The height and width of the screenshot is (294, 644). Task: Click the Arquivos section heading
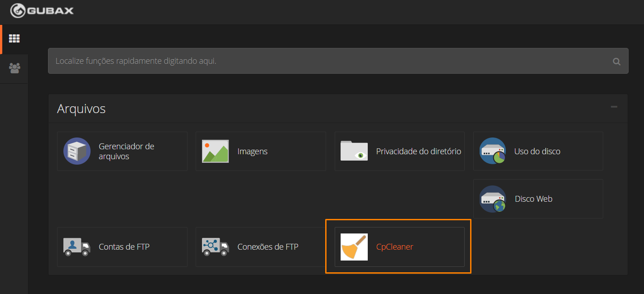click(x=82, y=109)
